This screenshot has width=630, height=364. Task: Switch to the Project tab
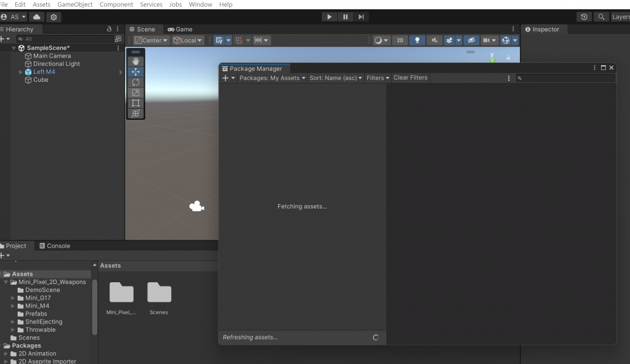pyautogui.click(x=14, y=246)
